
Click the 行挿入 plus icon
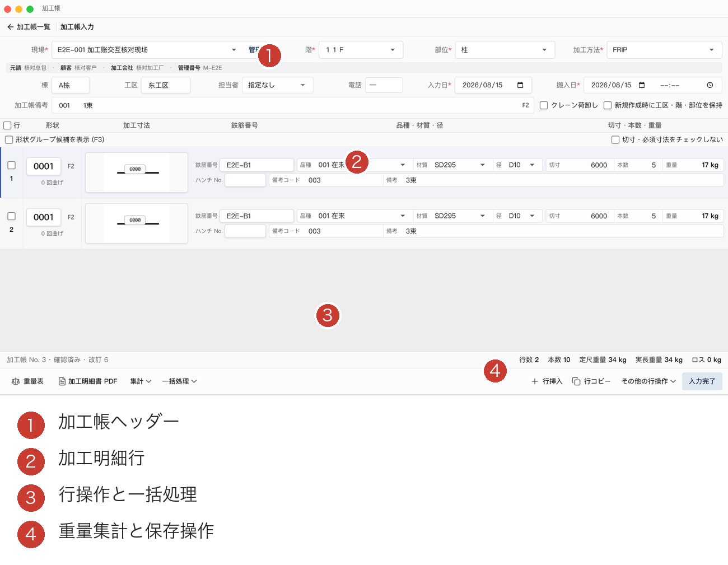[x=535, y=381]
